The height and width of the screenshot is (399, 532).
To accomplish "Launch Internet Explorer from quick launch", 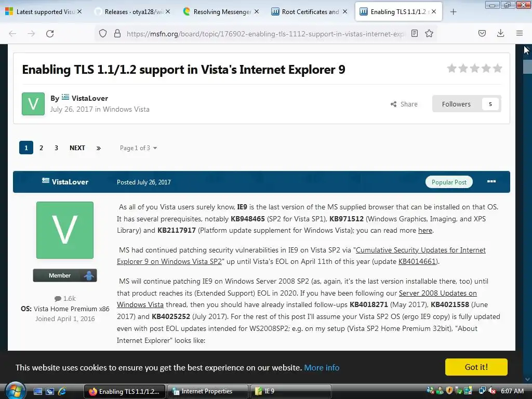I will (62, 391).
